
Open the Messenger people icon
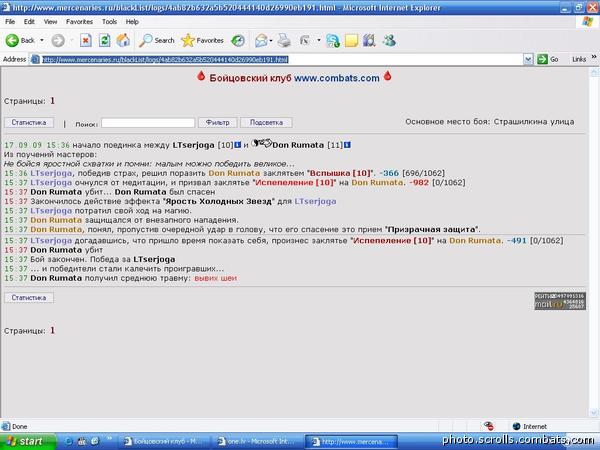tap(389, 41)
